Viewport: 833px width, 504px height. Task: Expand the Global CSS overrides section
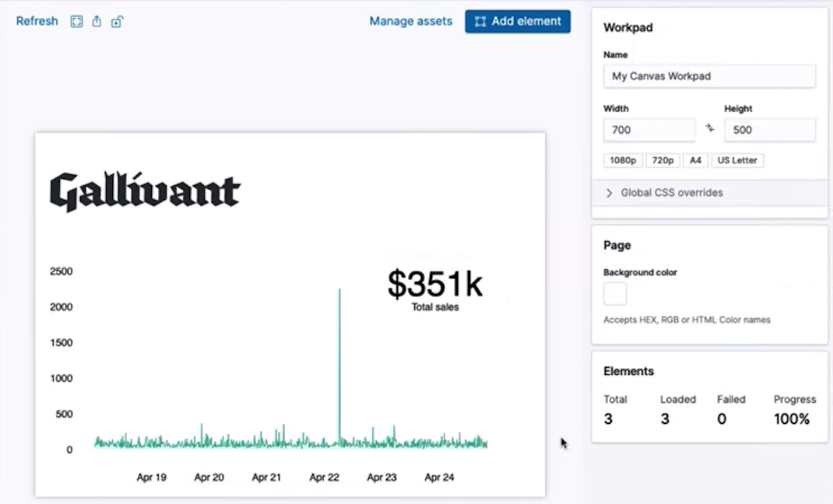click(x=671, y=192)
